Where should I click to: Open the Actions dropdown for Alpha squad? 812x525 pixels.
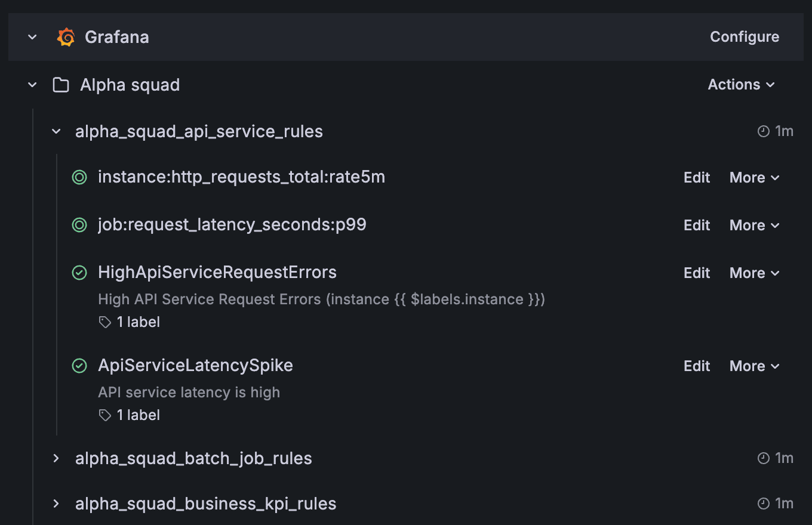741,84
